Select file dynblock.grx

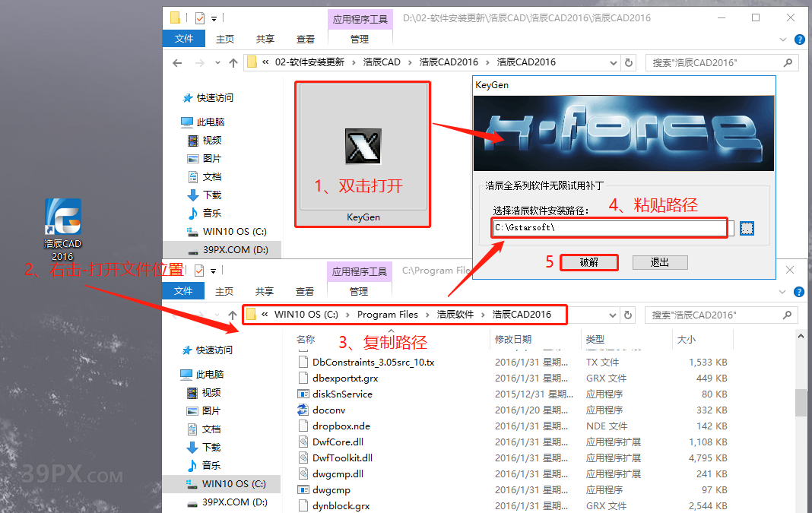(341, 505)
